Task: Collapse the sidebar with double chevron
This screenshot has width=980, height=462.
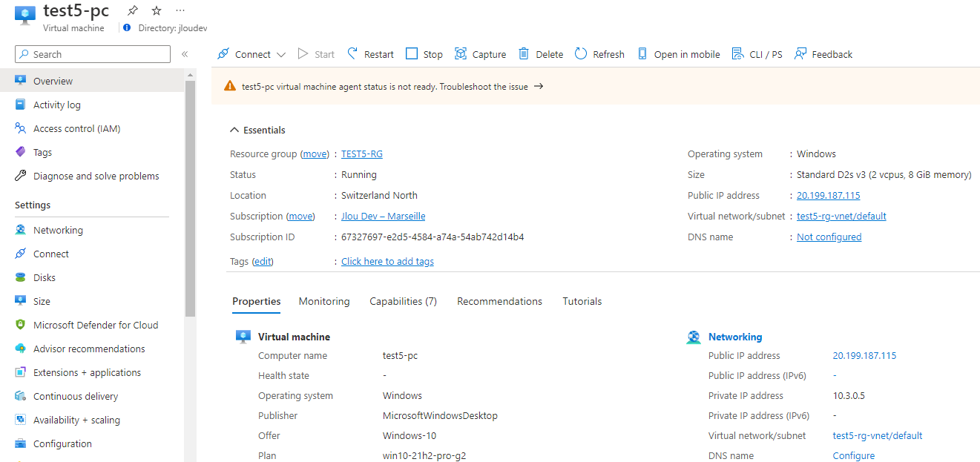Action: tap(185, 54)
